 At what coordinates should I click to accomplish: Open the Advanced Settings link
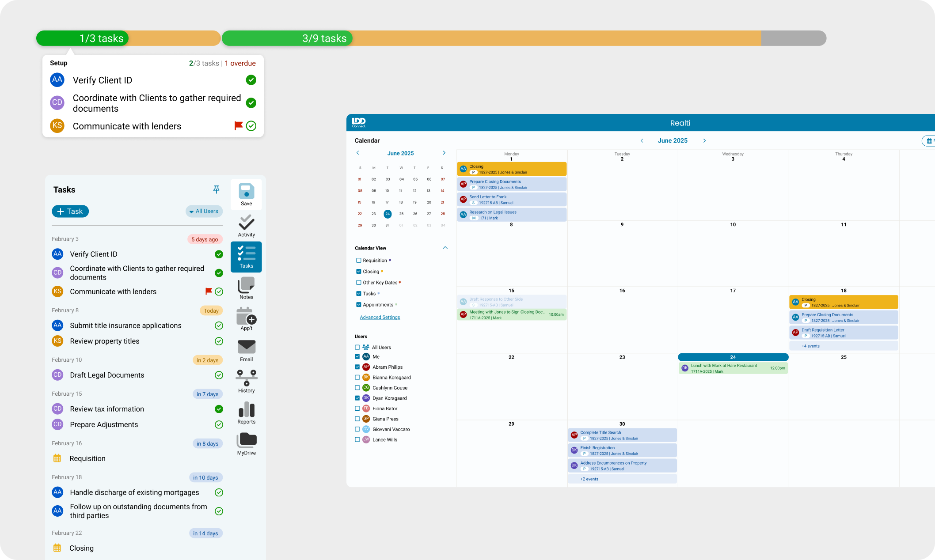(380, 318)
